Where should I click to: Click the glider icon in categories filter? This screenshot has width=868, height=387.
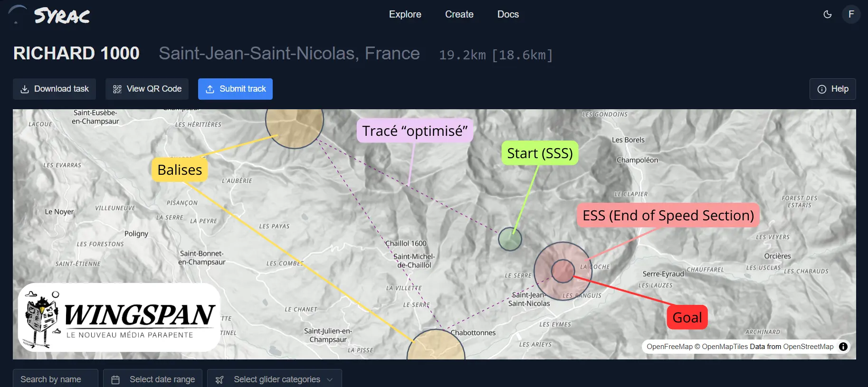[x=219, y=379]
